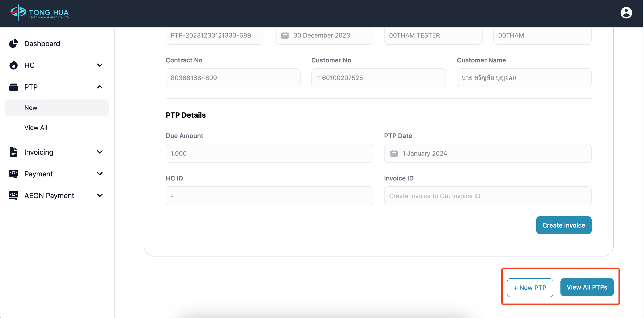Click calendar icon in PTP Date field
Image resolution: width=644 pixels, height=318 pixels.
[394, 153]
